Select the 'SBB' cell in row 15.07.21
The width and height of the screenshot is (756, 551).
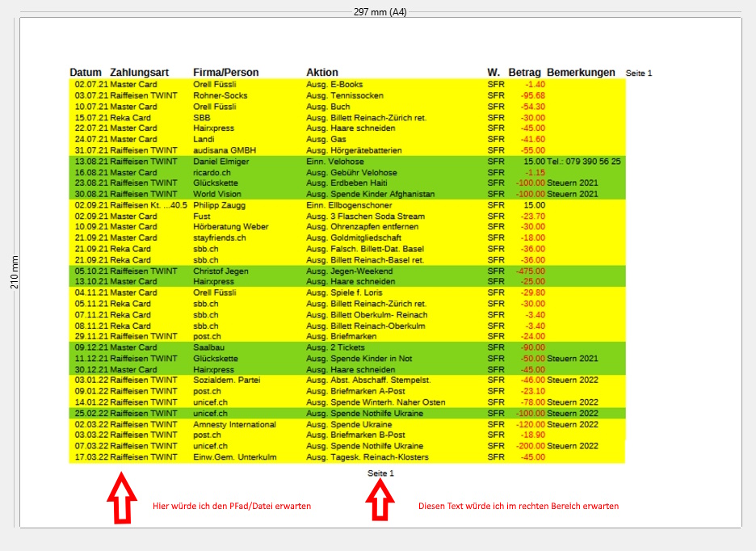[x=202, y=118]
